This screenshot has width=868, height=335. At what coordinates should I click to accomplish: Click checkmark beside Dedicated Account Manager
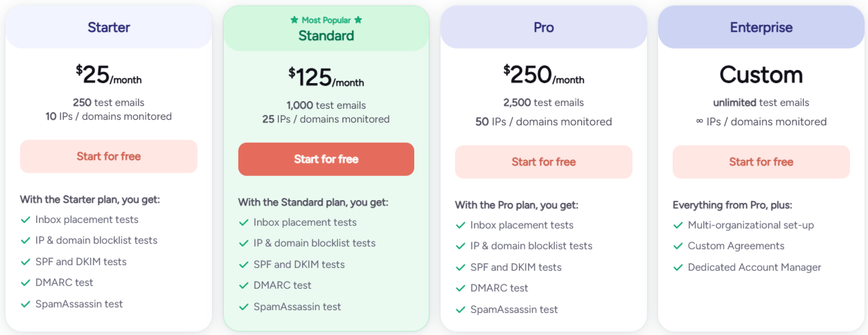pos(678,268)
